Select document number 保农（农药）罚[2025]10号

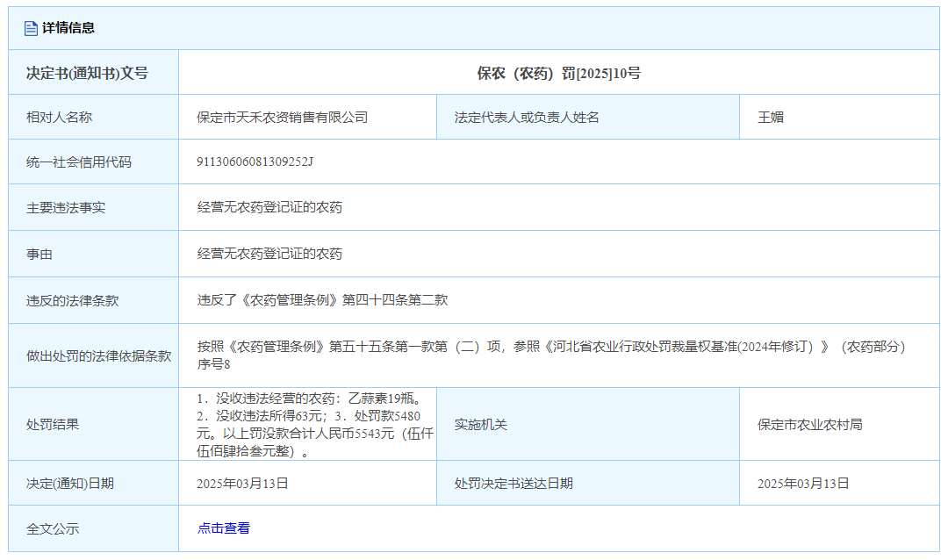[x=558, y=73]
